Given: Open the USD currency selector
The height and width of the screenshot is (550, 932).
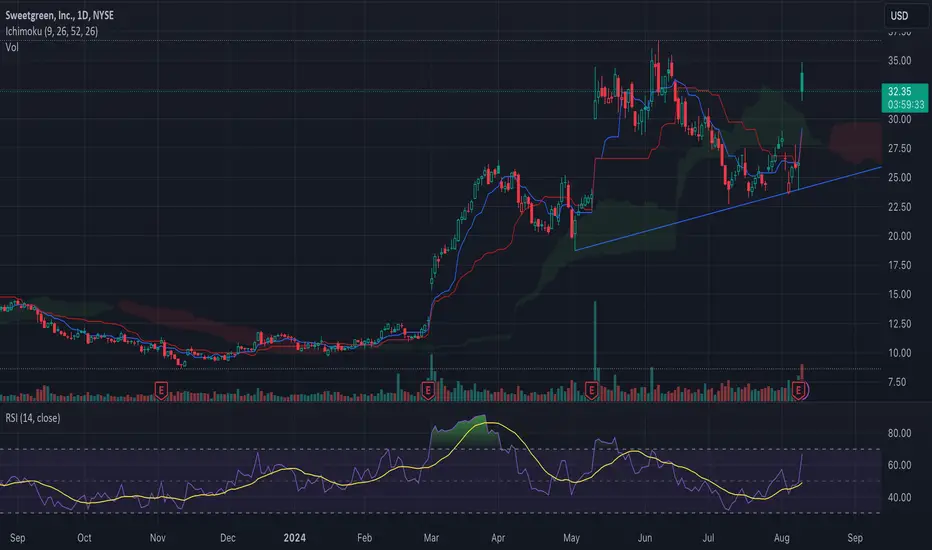Looking at the screenshot, I should coord(906,16).
